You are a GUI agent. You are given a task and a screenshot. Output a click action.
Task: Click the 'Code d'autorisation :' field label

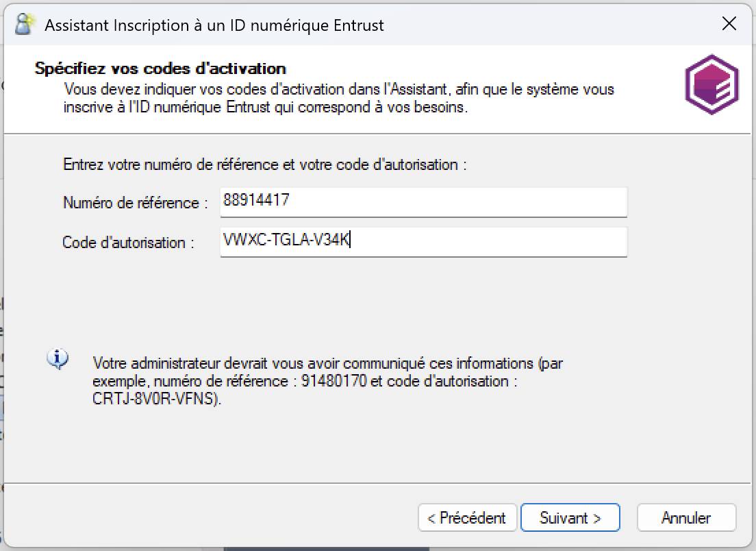[x=129, y=243]
